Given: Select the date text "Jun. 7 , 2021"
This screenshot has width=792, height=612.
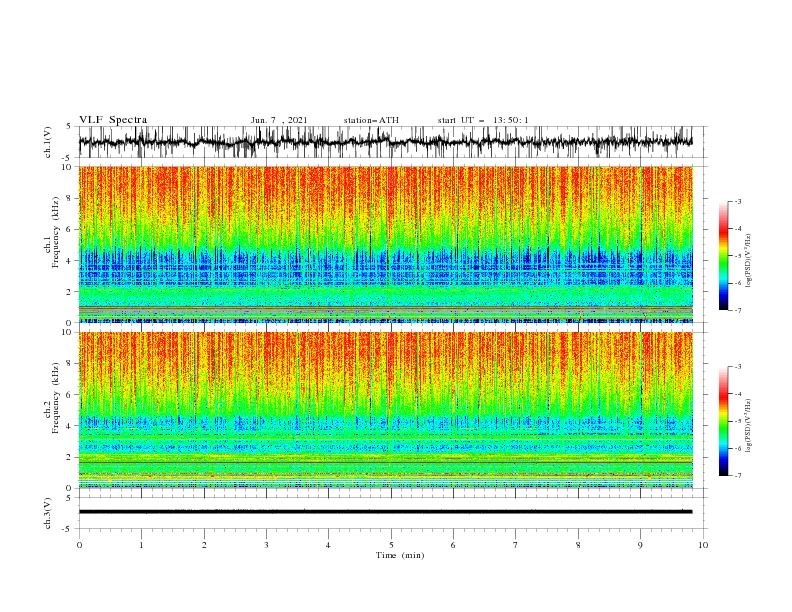Looking at the screenshot, I should pyautogui.click(x=279, y=120).
